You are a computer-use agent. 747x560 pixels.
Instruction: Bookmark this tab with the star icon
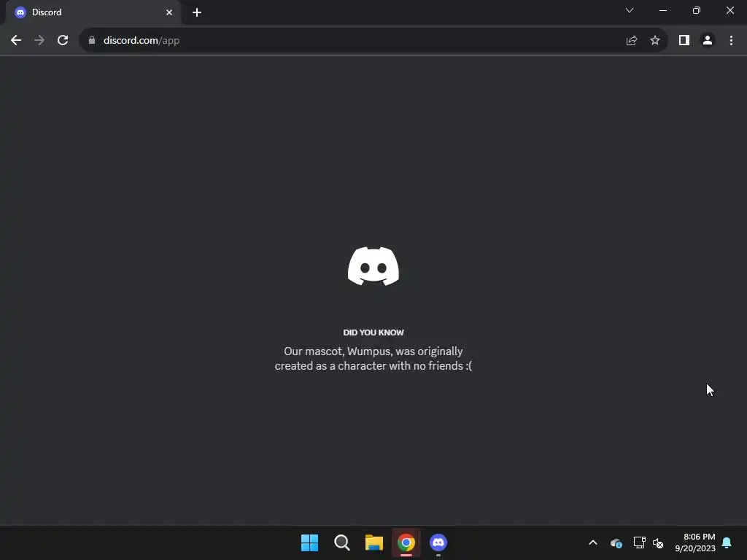coord(655,41)
